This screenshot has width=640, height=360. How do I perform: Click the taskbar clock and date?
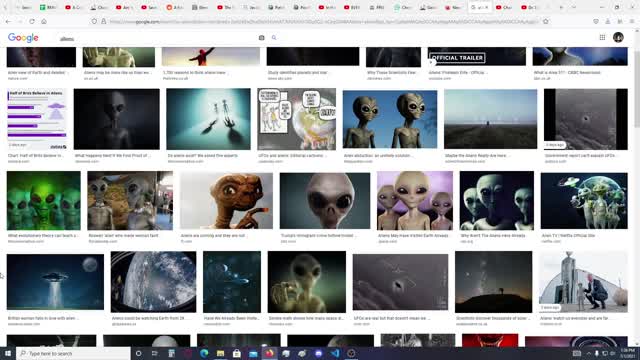click(x=627, y=353)
